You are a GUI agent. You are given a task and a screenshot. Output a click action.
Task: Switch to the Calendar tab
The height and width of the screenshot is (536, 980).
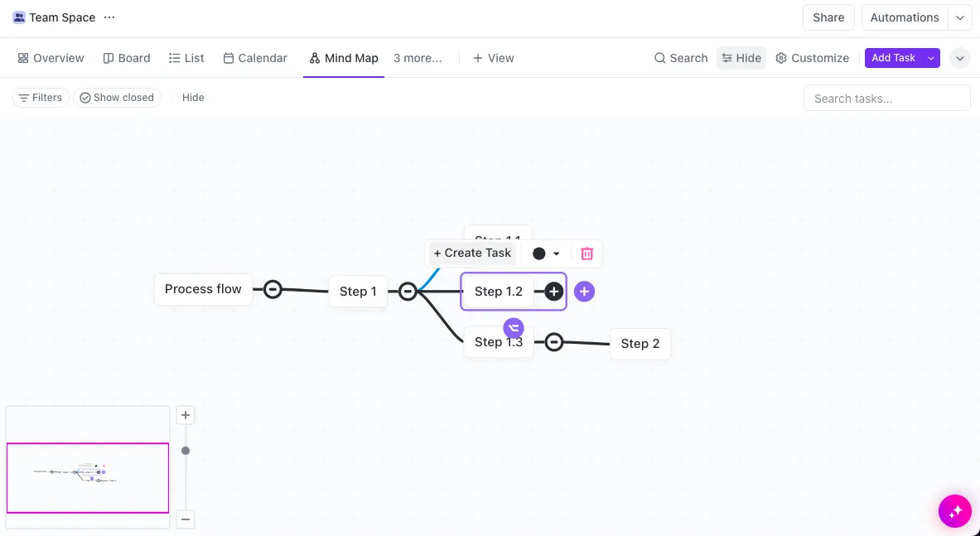pos(255,58)
